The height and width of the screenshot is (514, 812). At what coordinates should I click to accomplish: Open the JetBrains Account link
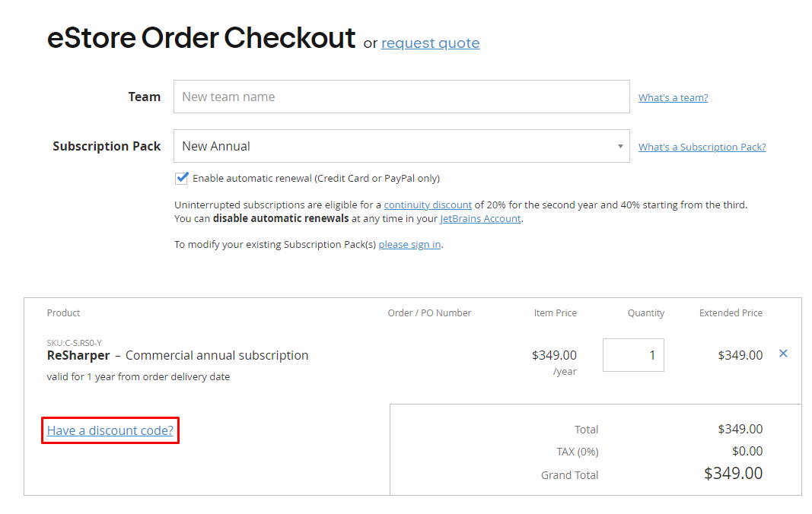[480, 219]
